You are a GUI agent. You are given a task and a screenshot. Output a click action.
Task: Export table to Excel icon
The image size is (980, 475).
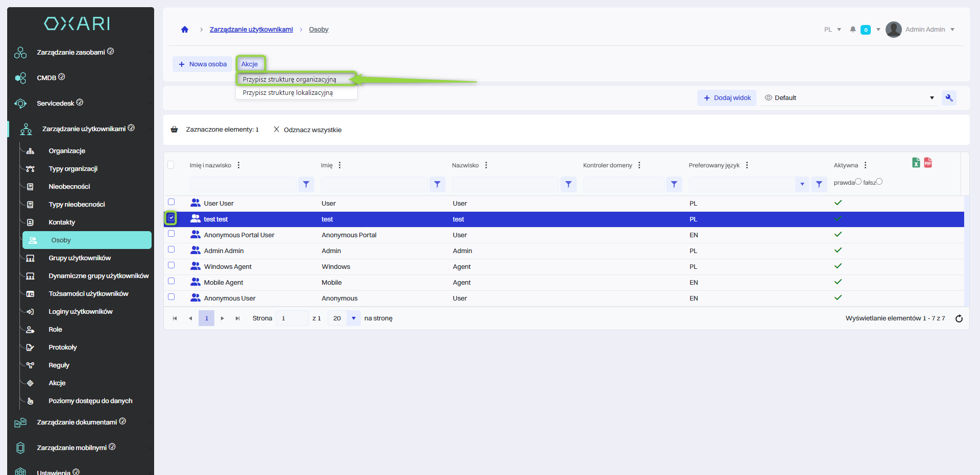point(916,163)
